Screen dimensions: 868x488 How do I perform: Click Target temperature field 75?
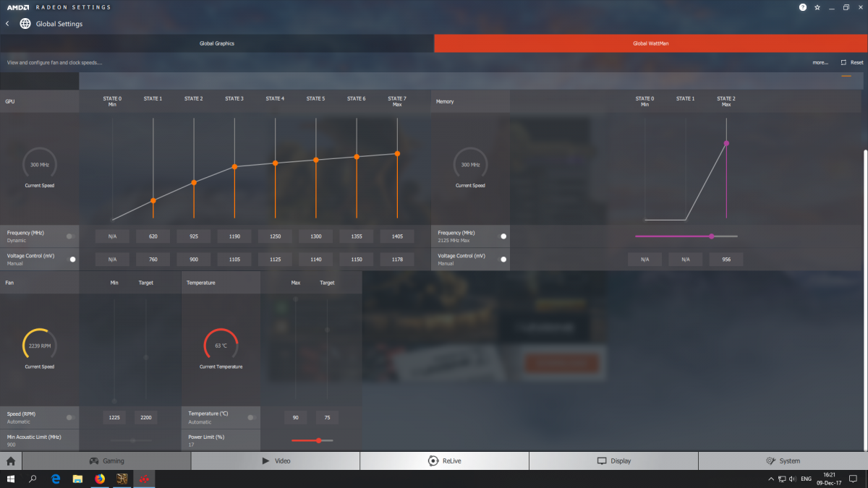(x=327, y=417)
